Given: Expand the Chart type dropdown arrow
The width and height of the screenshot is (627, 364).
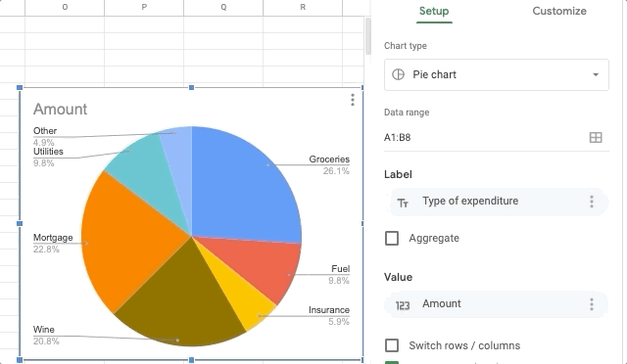Looking at the screenshot, I should coord(596,74).
